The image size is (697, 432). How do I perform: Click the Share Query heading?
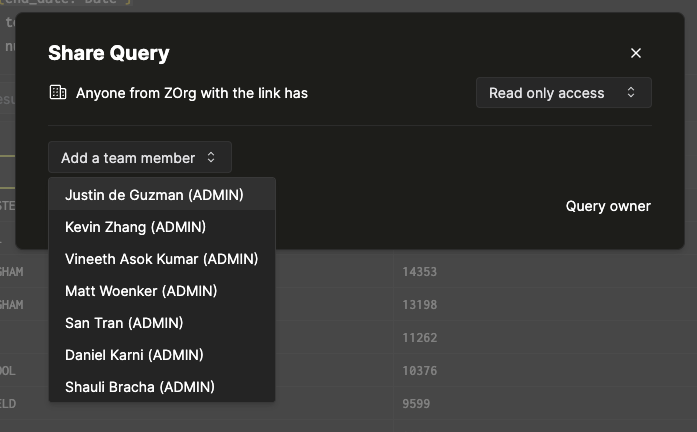click(109, 54)
